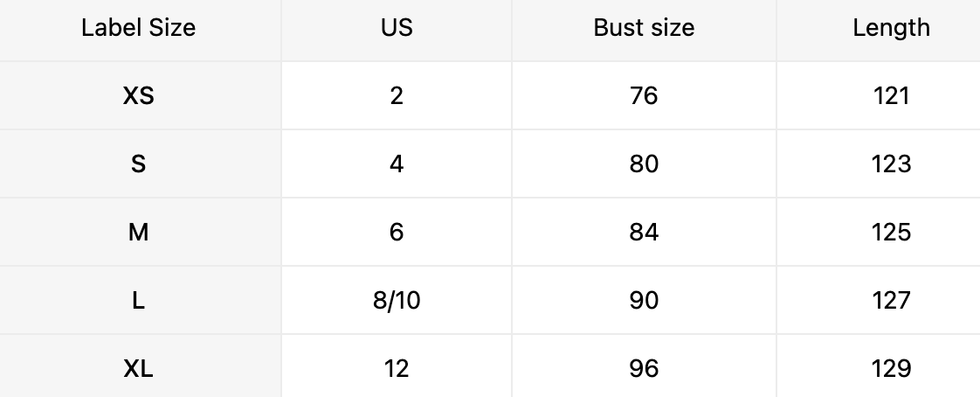Click the Label Size column header

point(138,28)
